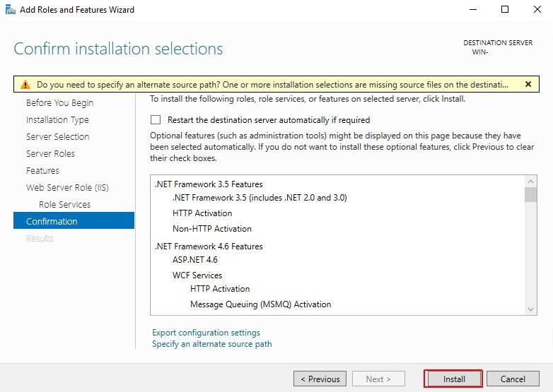Open Role Services sub-step
The width and height of the screenshot is (553, 392).
pos(64,204)
